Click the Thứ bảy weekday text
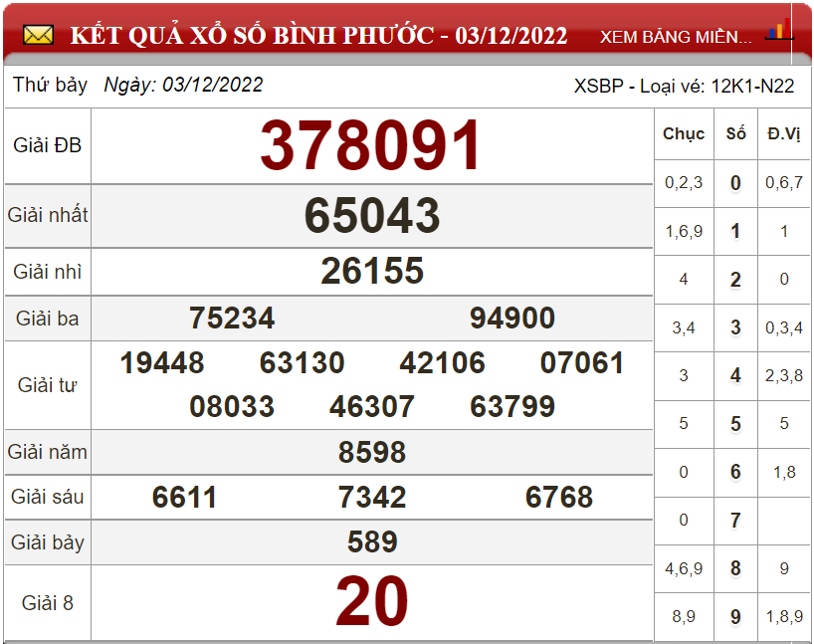 (50, 85)
